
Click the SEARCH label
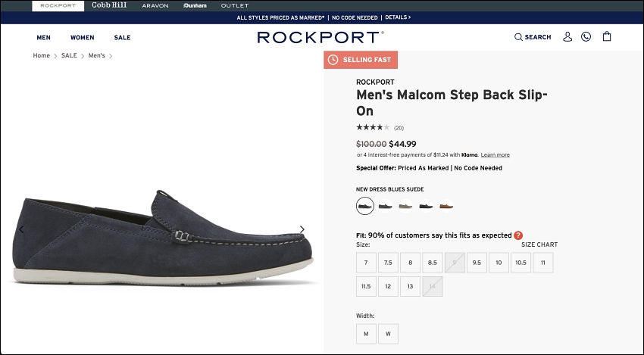(x=538, y=37)
